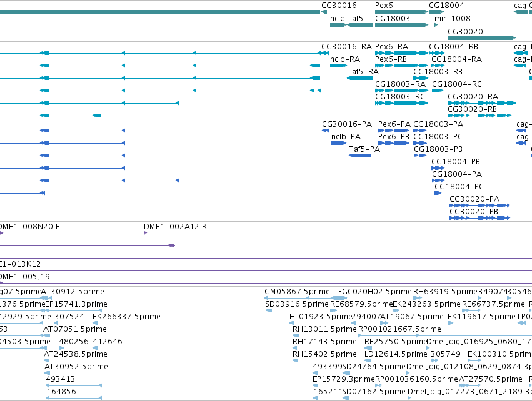Click the DME1-002A12.R clone label
Viewport: 532px width, 401px height.
176,227
